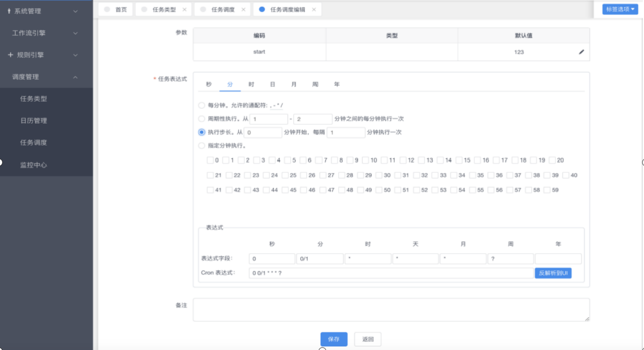The image size is (644, 350).
Task: Switch to the 周 tab
Action: [315, 84]
